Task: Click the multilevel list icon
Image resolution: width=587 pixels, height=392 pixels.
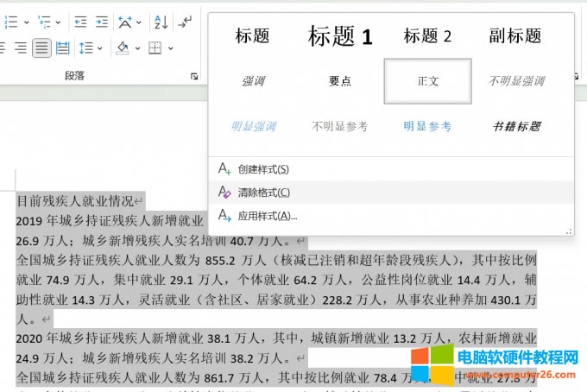Action: [x=45, y=22]
